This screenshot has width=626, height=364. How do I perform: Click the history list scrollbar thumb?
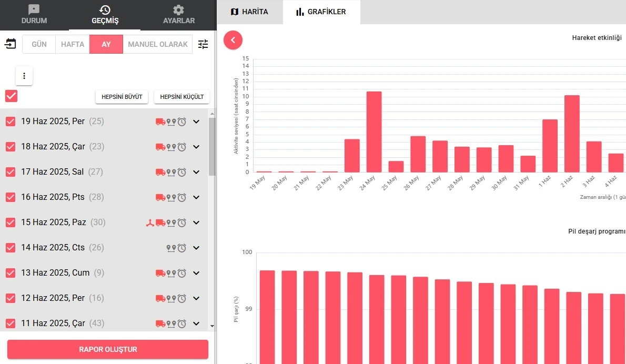click(212, 146)
